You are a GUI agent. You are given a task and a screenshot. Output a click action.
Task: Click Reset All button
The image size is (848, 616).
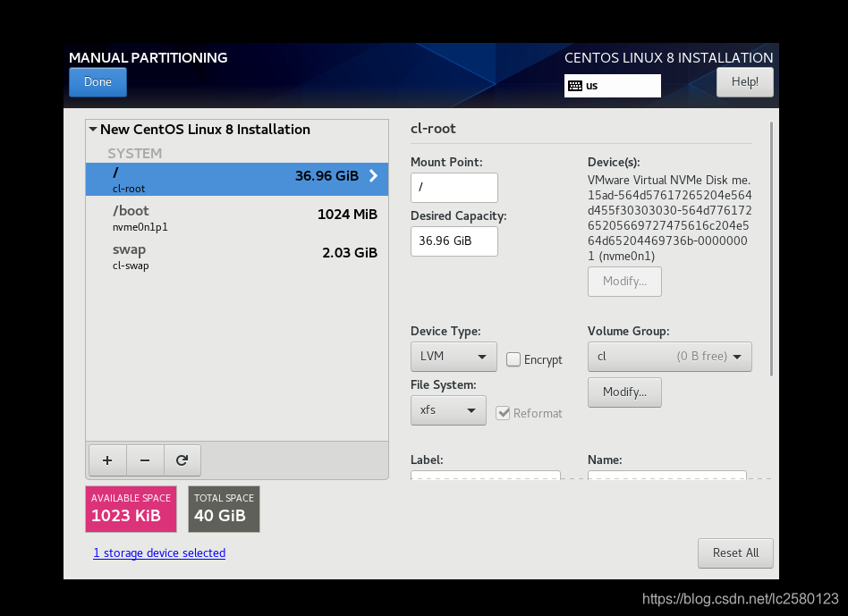735,553
